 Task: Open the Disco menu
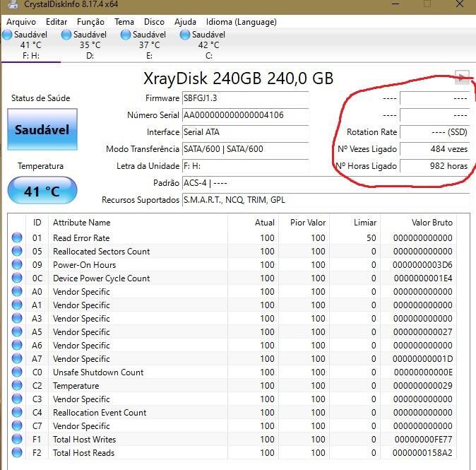[154, 22]
